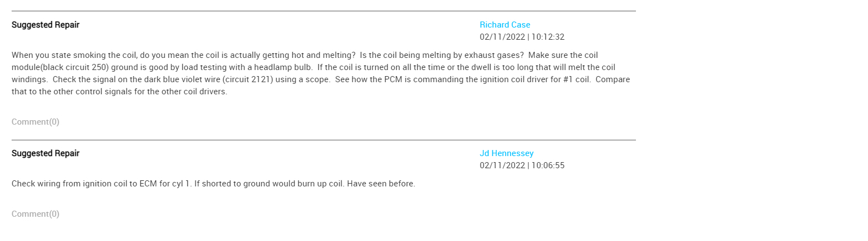Click the divider line between the two repairs
The image size is (868, 241).
[x=323, y=140]
